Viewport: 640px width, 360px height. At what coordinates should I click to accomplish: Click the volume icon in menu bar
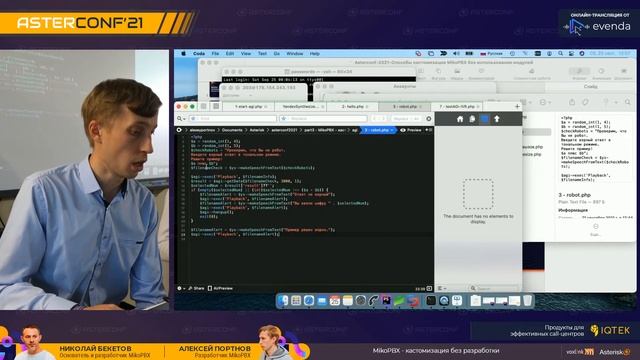pyautogui.click(x=456, y=53)
